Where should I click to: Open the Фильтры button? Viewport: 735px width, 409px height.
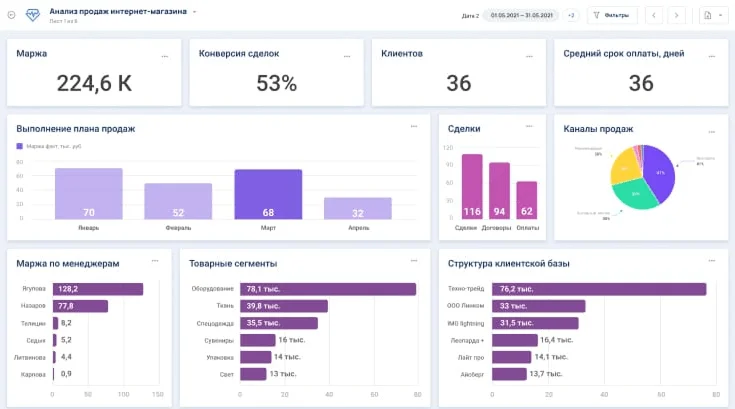pos(612,15)
